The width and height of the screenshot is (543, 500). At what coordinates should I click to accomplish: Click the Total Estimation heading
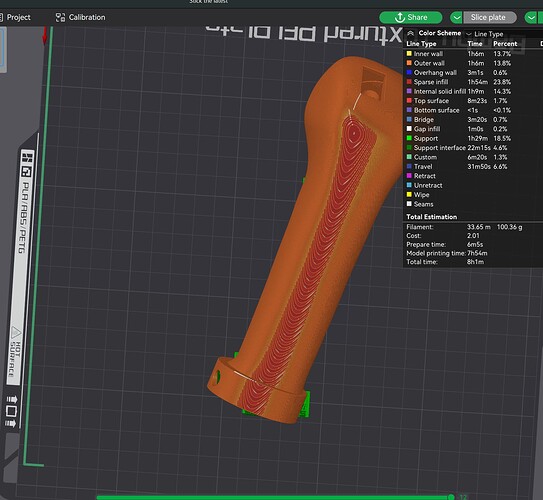431,217
